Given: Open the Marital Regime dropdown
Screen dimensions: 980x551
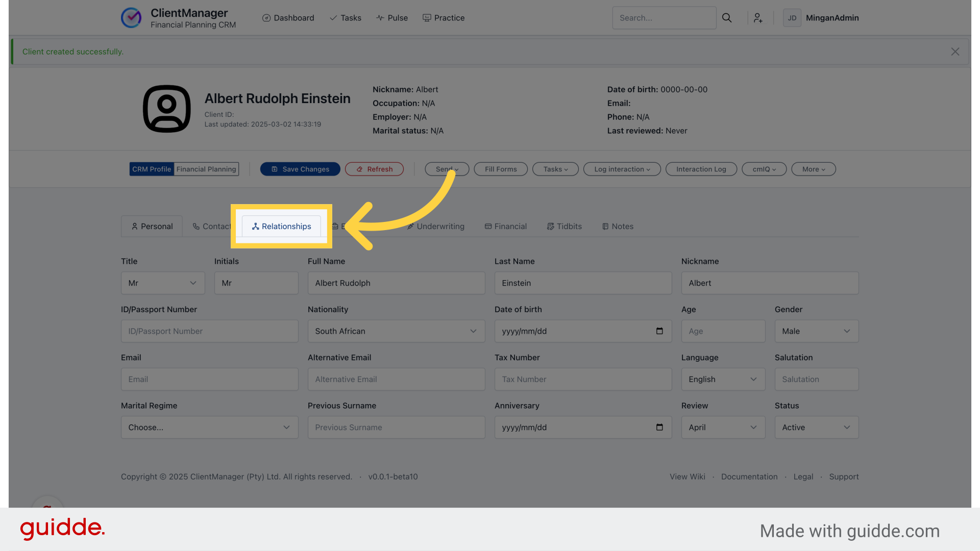Looking at the screenshot, I should point(209,428).
